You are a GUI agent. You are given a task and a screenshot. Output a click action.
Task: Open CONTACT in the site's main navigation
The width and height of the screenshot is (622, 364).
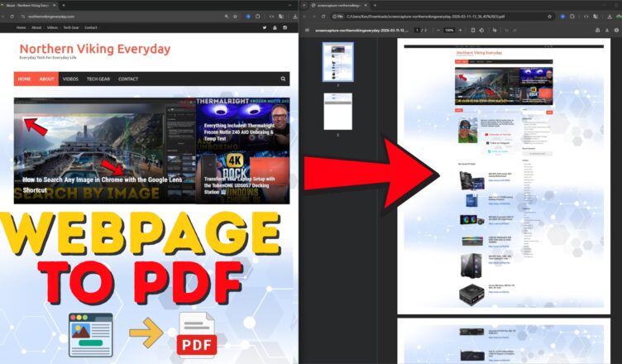tap(128, 79)
